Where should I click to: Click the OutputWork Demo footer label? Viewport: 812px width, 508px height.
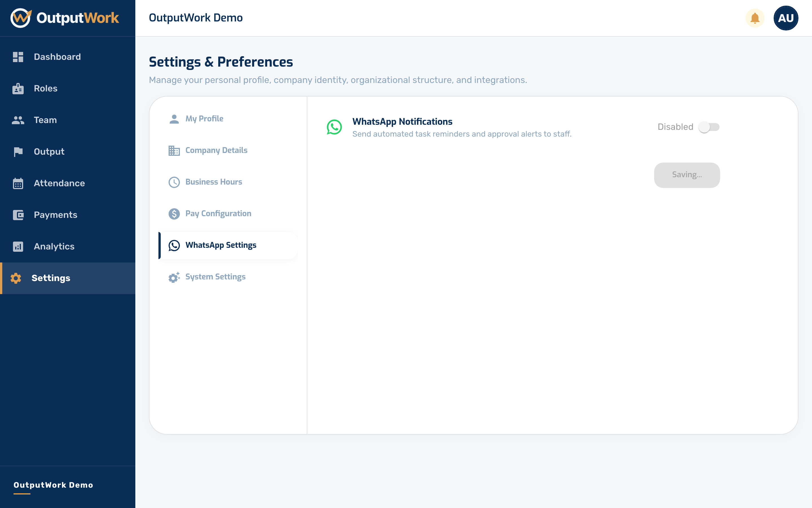(x=53, y=485)
